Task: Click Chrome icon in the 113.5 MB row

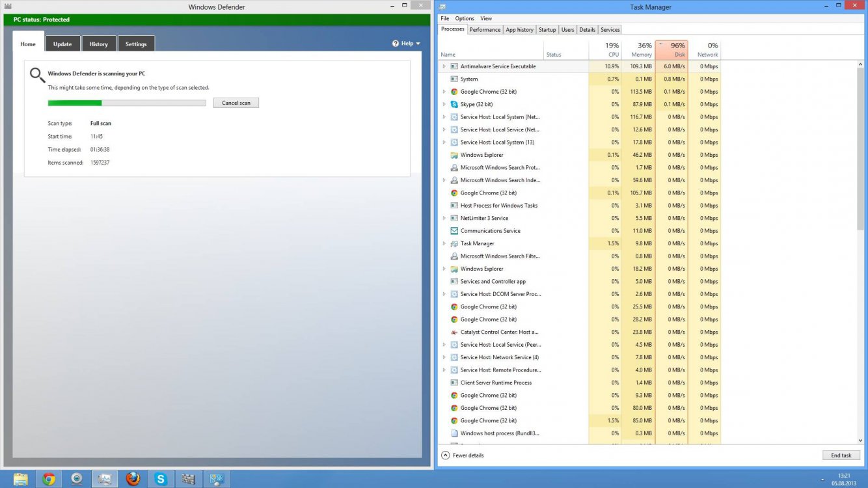Action: coord(454,92)
